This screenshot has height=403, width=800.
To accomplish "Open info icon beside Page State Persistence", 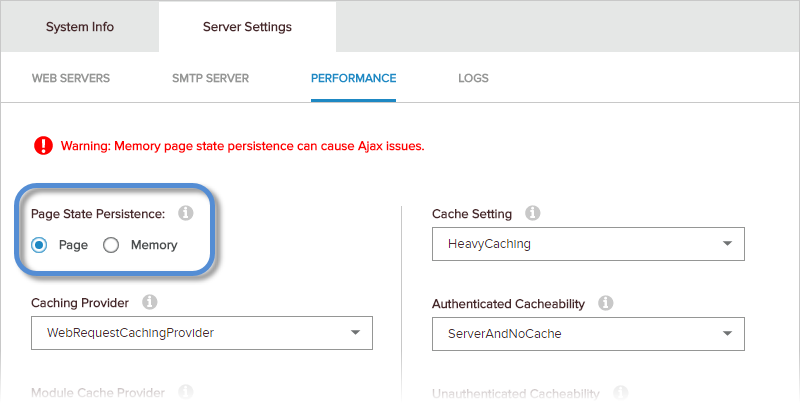I will click(x=186, y=213).
